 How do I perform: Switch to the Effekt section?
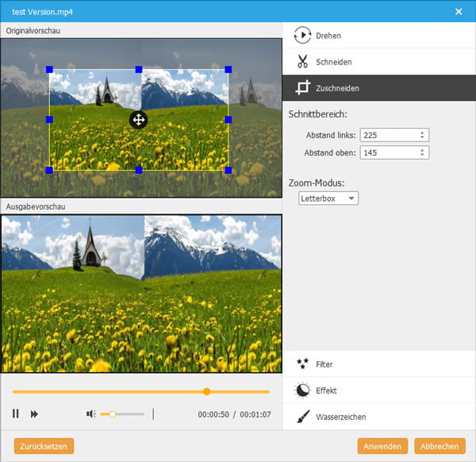(379, 391)
